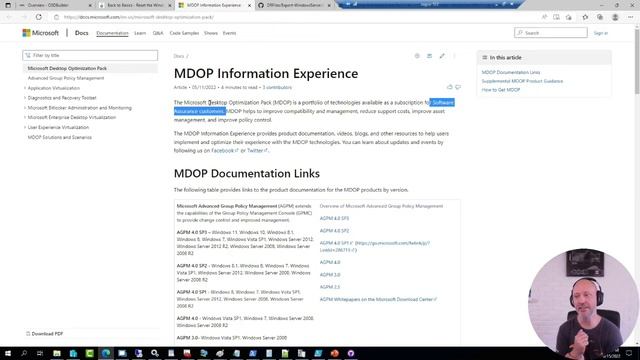
Task: Expand Microsoft BitLocker Administration and Monitoring node
Action: [25, 108]
